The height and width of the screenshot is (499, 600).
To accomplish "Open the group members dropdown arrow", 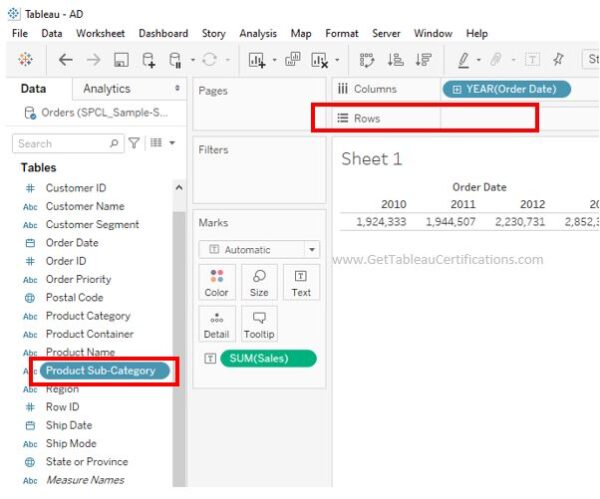I will (x=514, y=60).
